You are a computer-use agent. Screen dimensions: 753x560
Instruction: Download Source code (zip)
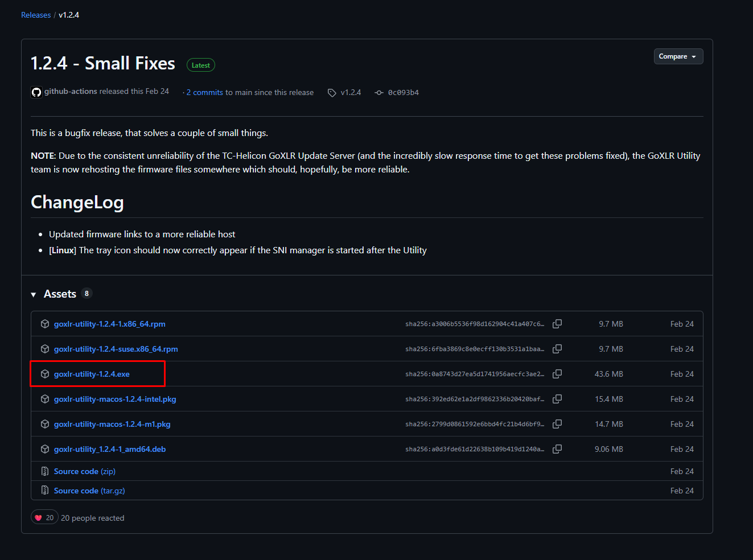(x=85, y=471)
